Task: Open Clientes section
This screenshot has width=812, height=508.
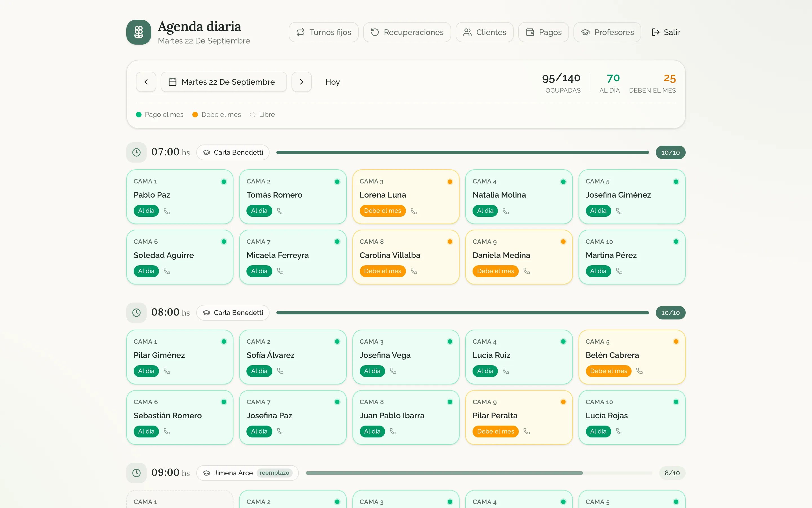Action: [x=484, y=32]
